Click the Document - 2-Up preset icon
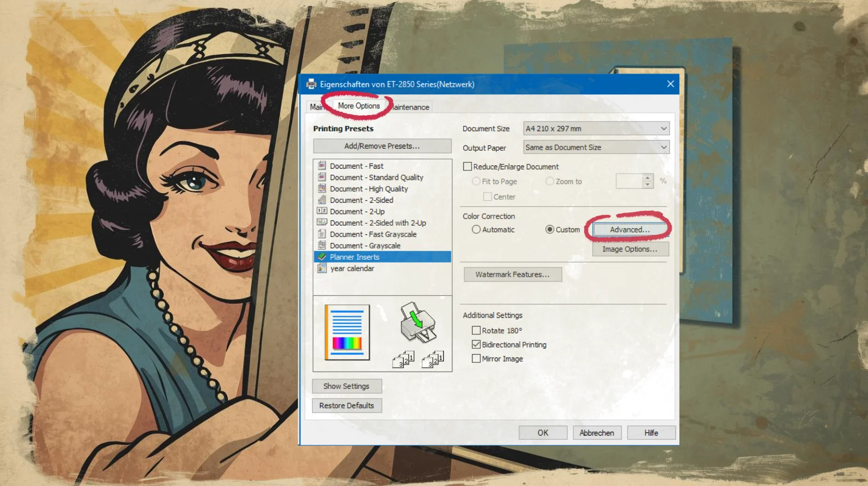Viewport: 868px width, 486px height. click(x=322, y=212)
